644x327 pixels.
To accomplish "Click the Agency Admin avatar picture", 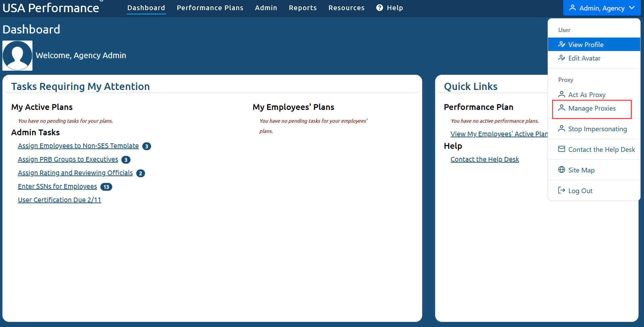I will 17,55.
